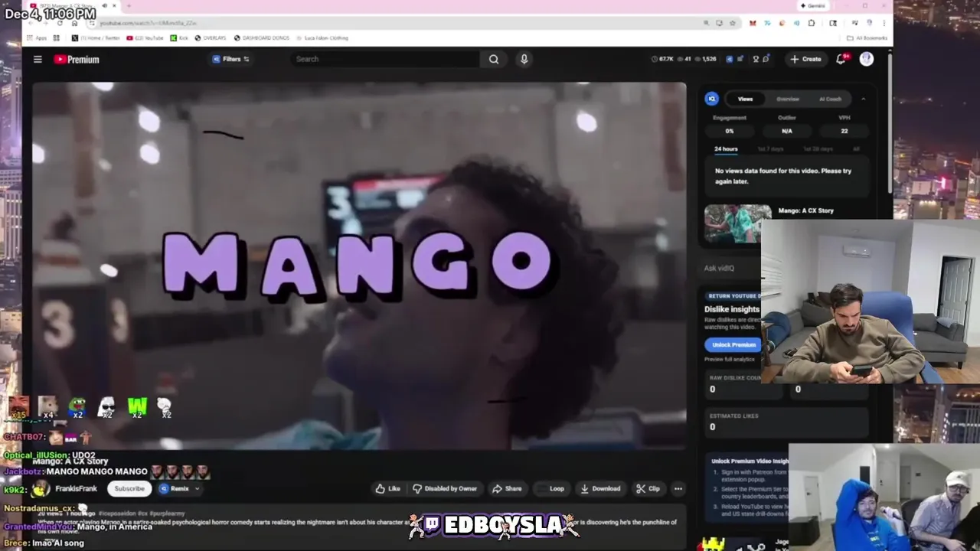Switch to the Overview tab

pos(788,99)
